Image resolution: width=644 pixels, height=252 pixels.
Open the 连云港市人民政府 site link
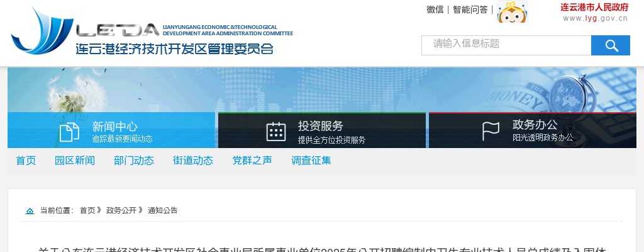tap(594, 12)
